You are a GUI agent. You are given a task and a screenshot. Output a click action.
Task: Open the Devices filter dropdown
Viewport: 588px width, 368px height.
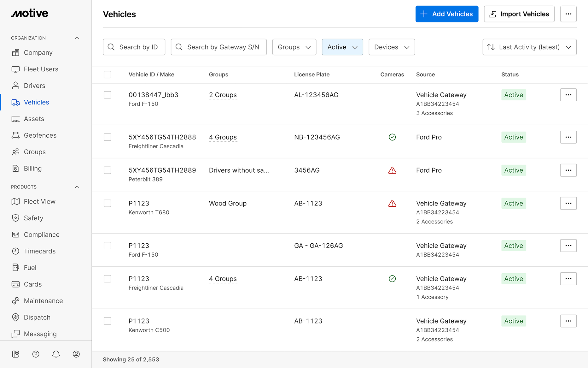click(x=392, y=47)
